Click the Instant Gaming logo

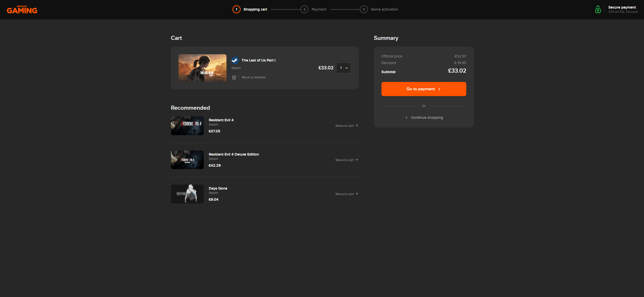pyautogui.click(x=22, y=10)
